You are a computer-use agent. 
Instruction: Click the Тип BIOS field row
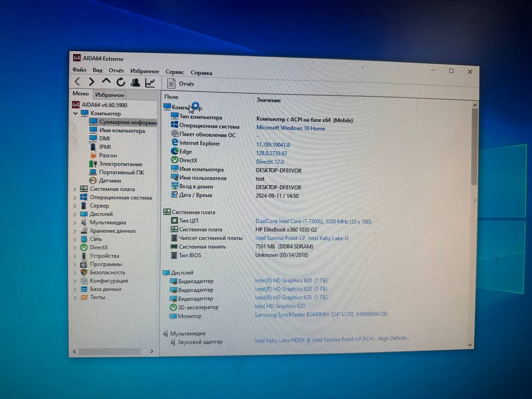click(186, 255)
